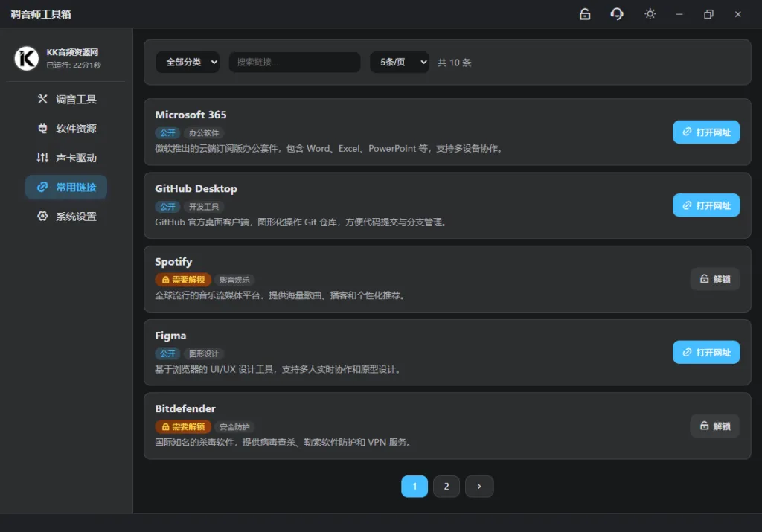Click the 图形设计 tag on Figma
This screenshot has width=762, height=532.
coord(204,354)
